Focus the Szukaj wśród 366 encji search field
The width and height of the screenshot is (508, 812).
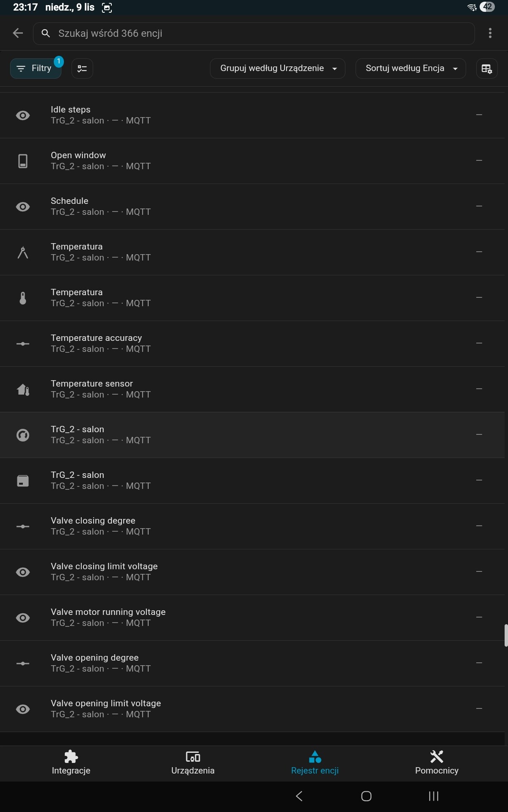(254, 33)
